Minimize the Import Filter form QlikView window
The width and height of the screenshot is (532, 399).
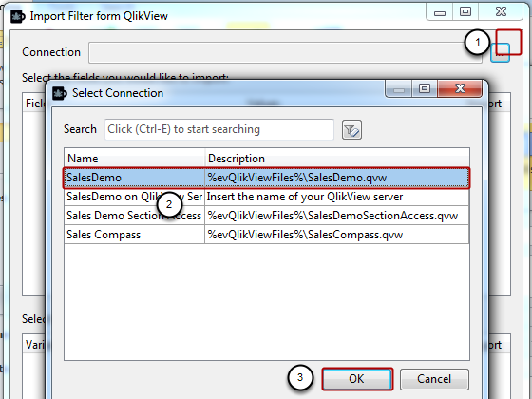(x=440, y=12)
